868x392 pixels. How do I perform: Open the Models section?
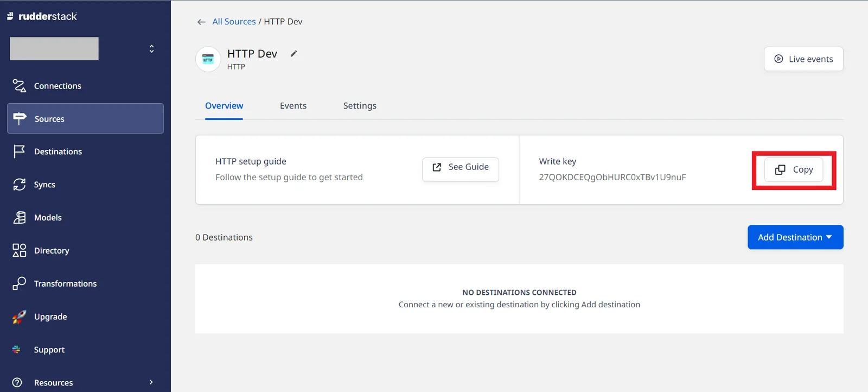click(x=48, y=218)
